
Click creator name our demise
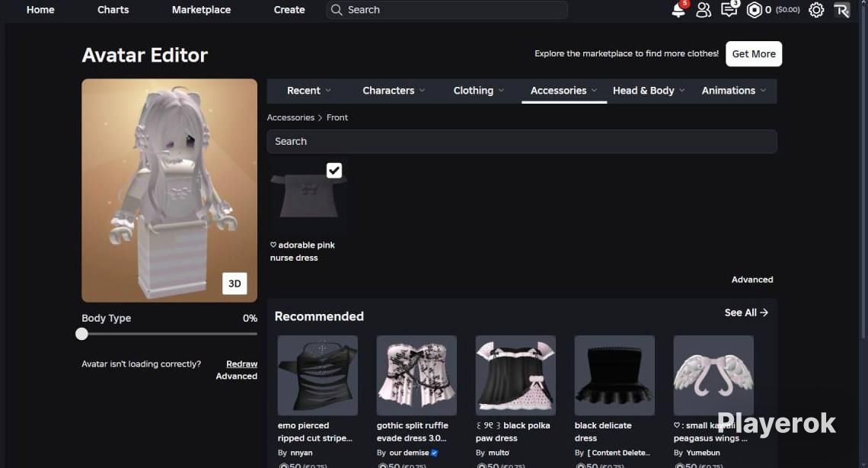pyautogui.click(x=409, y=453)
